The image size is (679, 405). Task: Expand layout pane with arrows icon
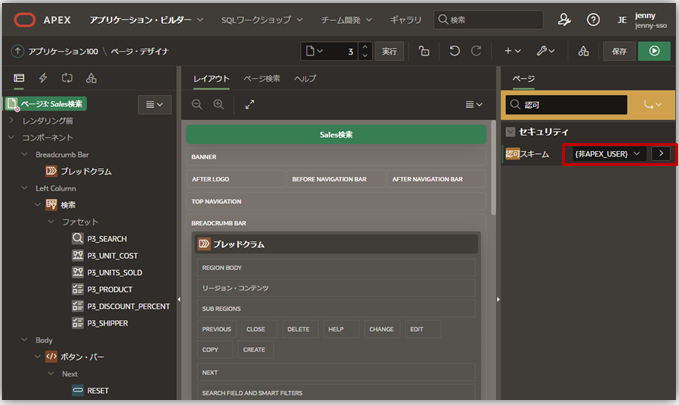pos(249,104)
